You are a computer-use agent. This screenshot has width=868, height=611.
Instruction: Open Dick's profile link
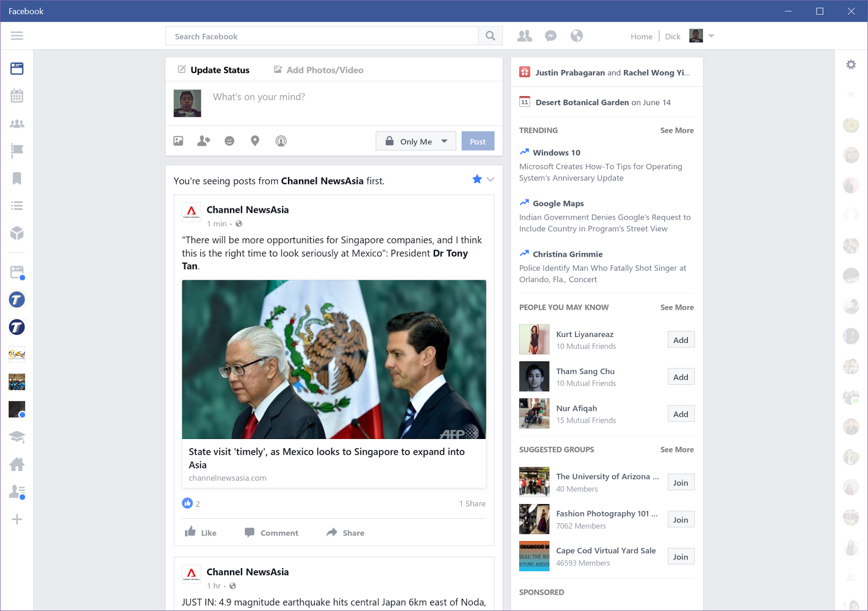(673, 36)
